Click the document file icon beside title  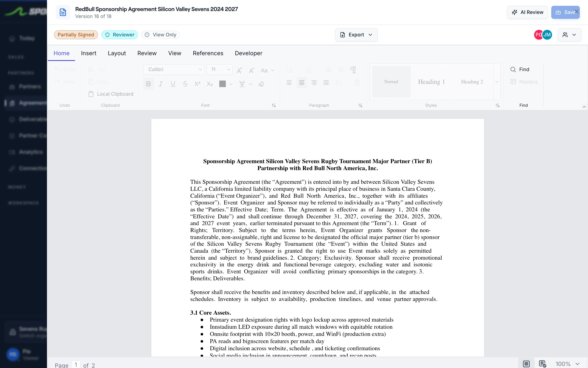63,12
